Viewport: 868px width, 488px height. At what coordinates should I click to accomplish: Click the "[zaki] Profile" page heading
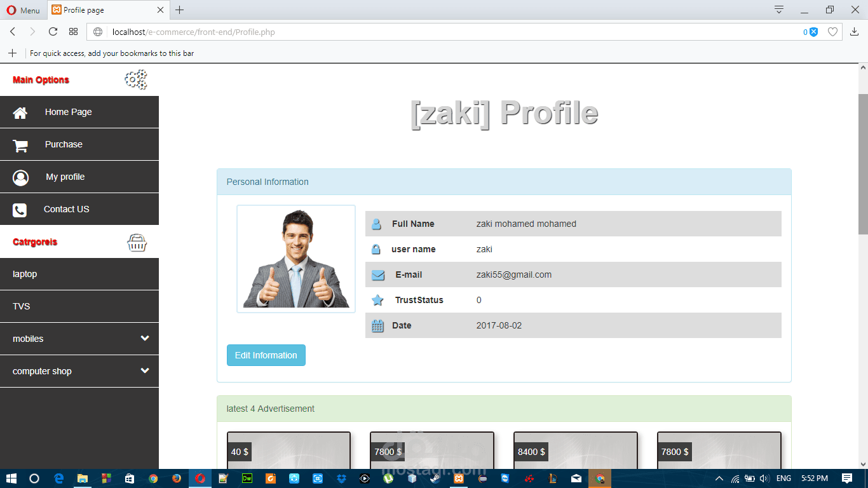[505, 113]
